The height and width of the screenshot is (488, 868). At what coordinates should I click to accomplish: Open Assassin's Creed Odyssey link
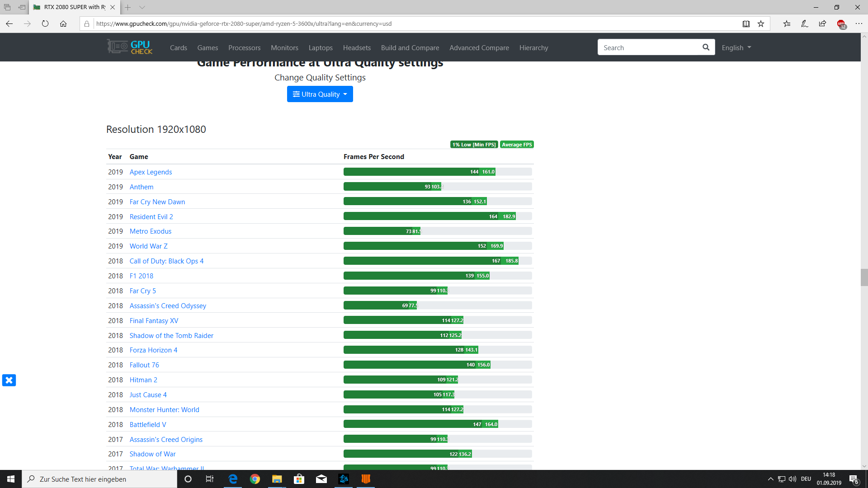coord(168,305)
